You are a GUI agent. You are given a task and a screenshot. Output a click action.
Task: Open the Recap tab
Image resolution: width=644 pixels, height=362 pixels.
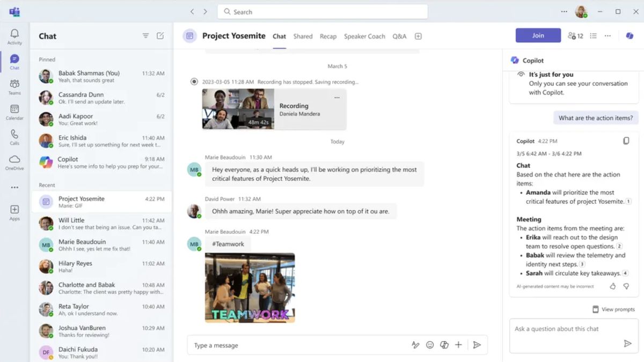click(x=328, y=36)
